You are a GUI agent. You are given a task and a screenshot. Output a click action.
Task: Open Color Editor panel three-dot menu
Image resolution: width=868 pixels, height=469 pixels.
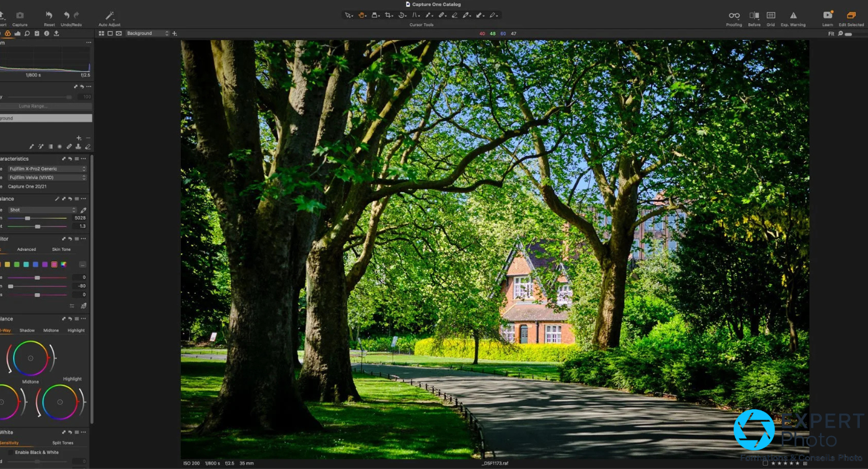84,239
